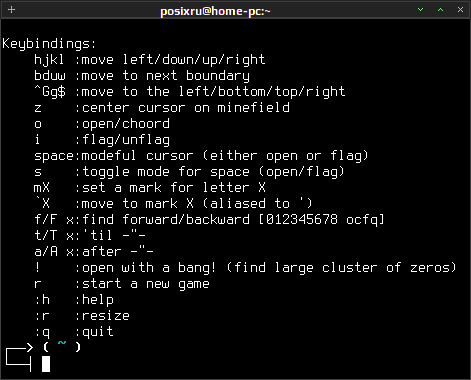Click the posixru@home-pc title text
The image size is (471, 380).
click(215, 11)
